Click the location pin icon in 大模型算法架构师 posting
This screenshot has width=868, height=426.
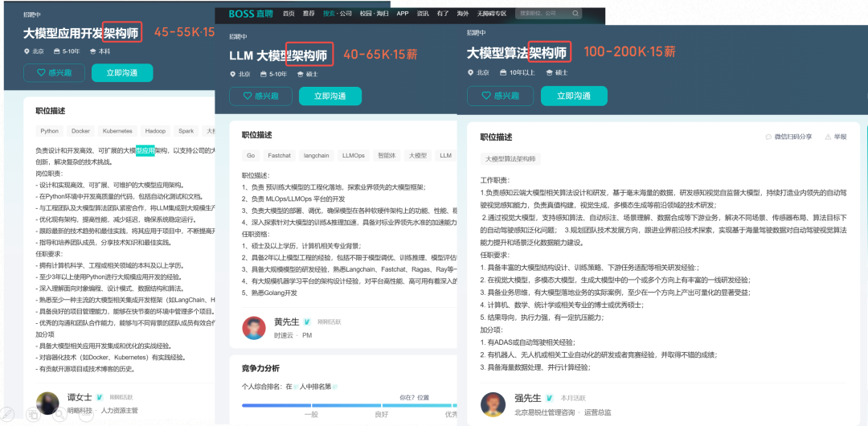[470, 72]
